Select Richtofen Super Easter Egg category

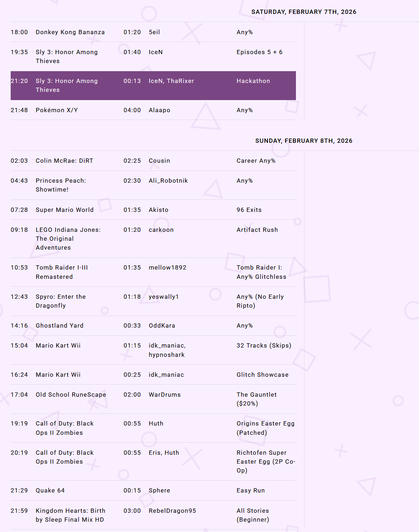pyautogui.click(x=266, y=461)
